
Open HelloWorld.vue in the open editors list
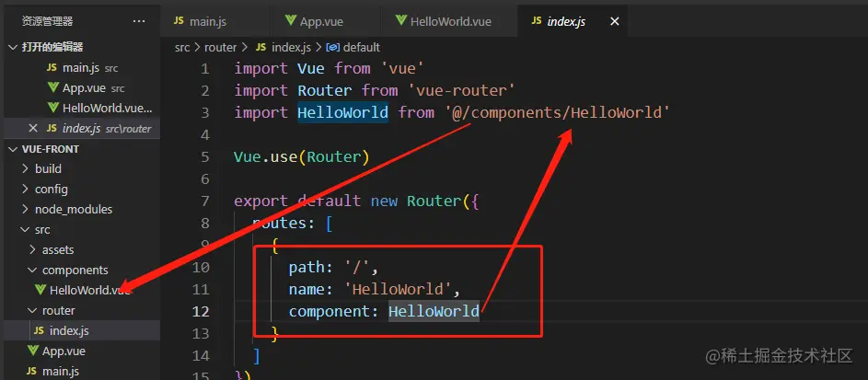click(x=82, y=108)
